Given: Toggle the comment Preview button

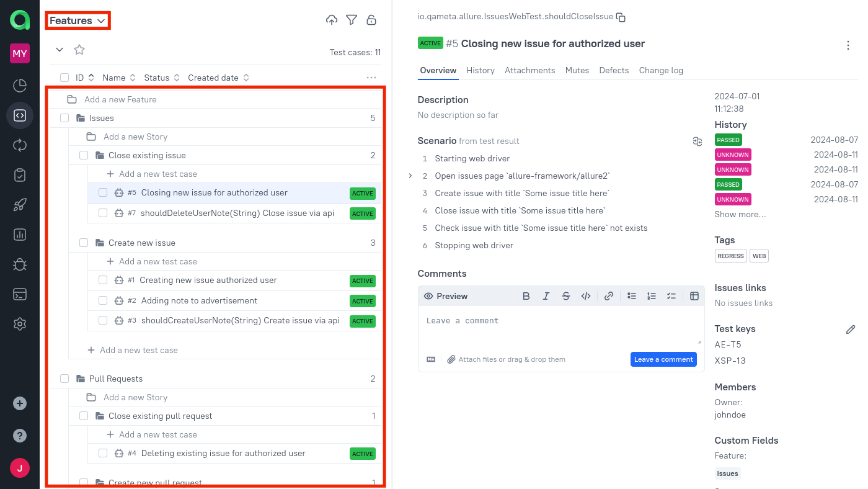Looking at the screenshot, I should (x=446, y=296).
